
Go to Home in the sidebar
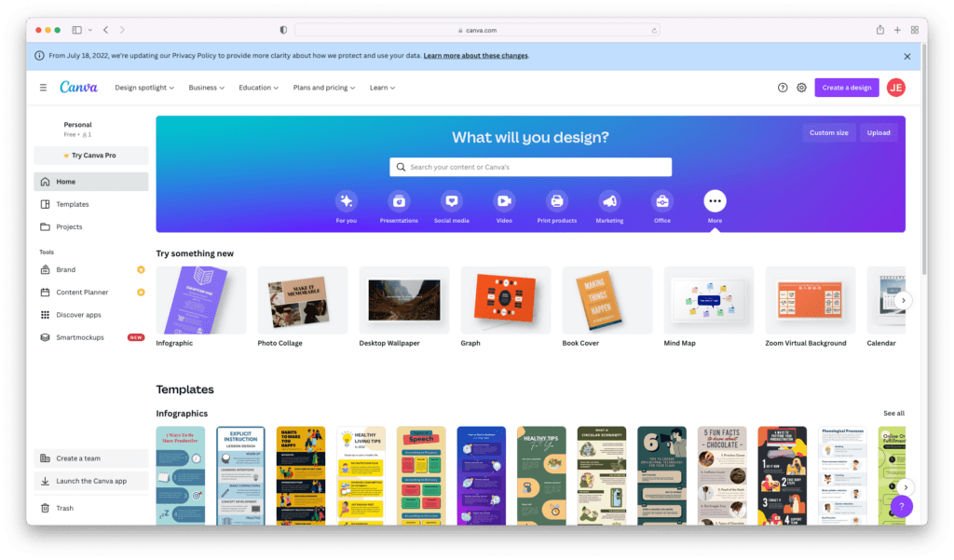pyautogui.click(x=90, y=182)
